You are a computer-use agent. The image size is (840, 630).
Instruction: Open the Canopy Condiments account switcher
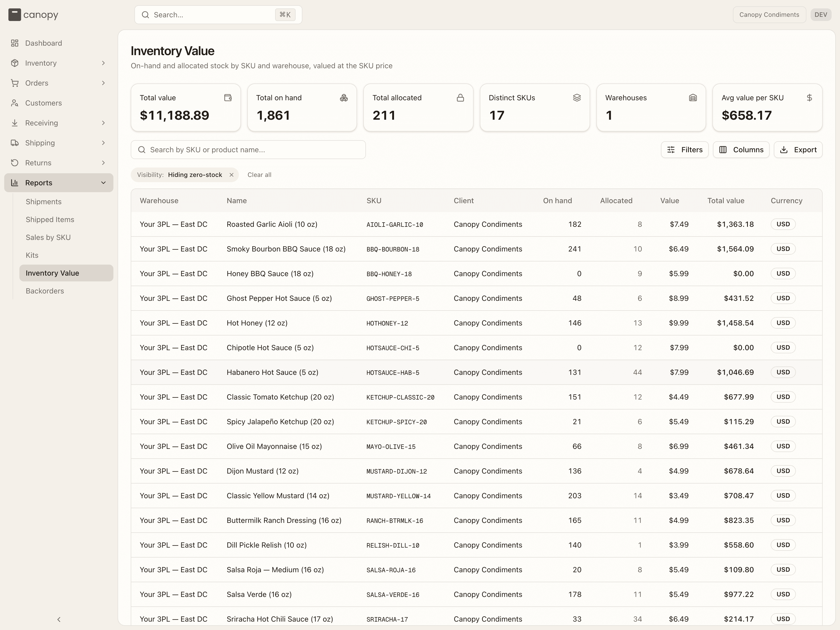(x=769, y=15)
